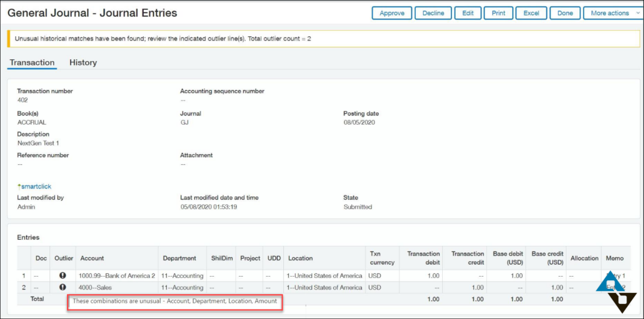The width and height of the screenshot is (644, 319).
Task: Click the posting date 08/05/2020
Action: 359,122
